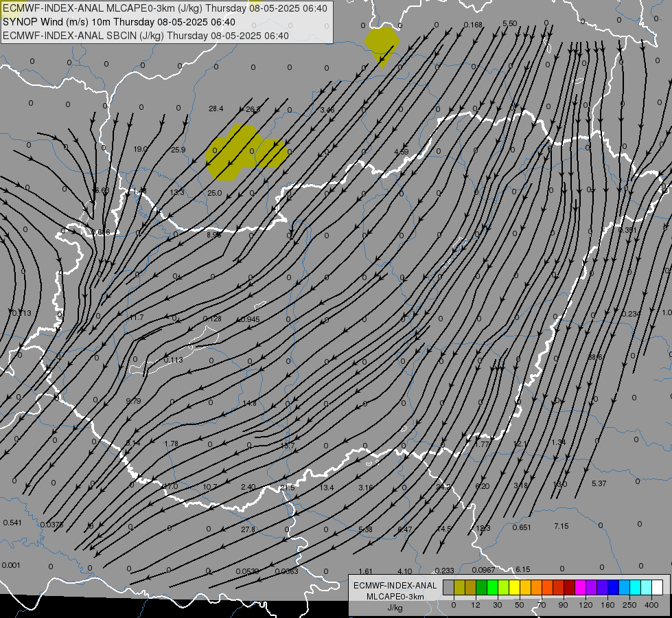Click the map value 14.8
Screen dimensions: 672x618
pyautogui.click(x=249, y=403)
